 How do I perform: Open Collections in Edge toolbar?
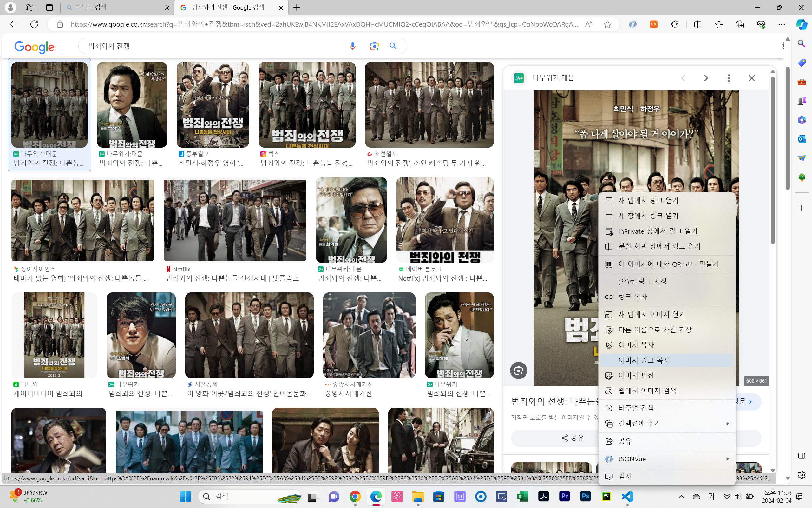[740, 24]
